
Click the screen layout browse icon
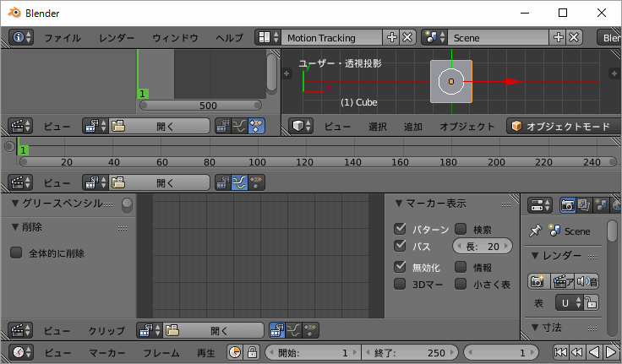pos(268,37)
